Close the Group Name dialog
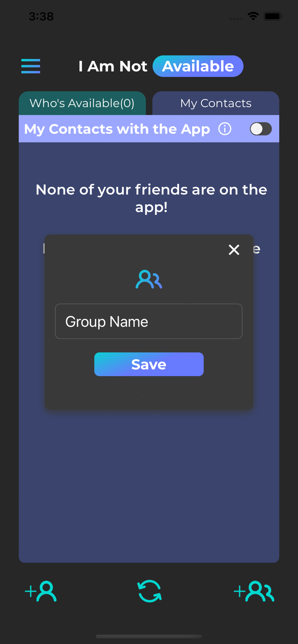Screen dimensions: 298x644 (x=234, y=250)
